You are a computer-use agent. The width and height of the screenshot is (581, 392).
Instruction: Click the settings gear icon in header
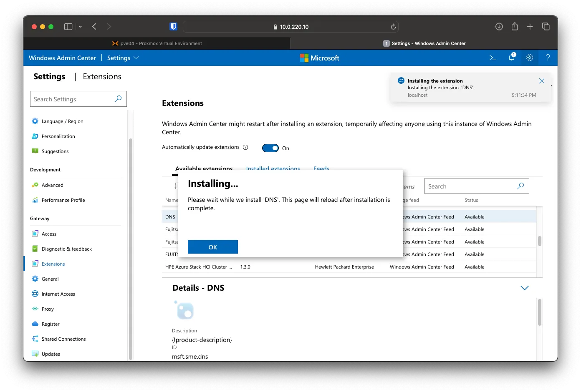530,58
